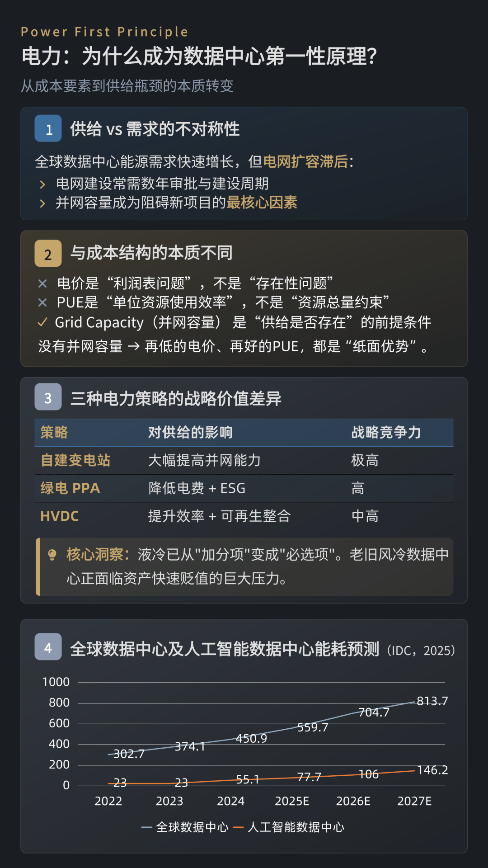Click the number 4 badge beside the chart title
Image resolution: width=488 pixels, height=868 pixels.
[48, 647]
